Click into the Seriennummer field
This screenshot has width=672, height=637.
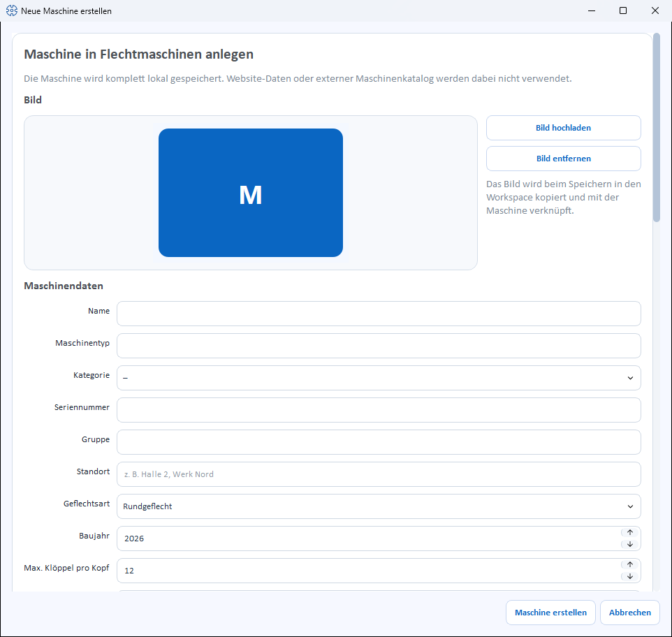tap(379, 410)
